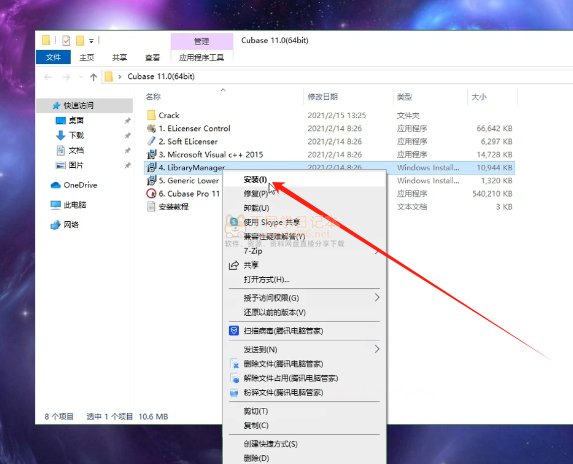Select the 管理 contextual tab
Viewport: 573px width, 464px height.
click(x=201, y=41)
